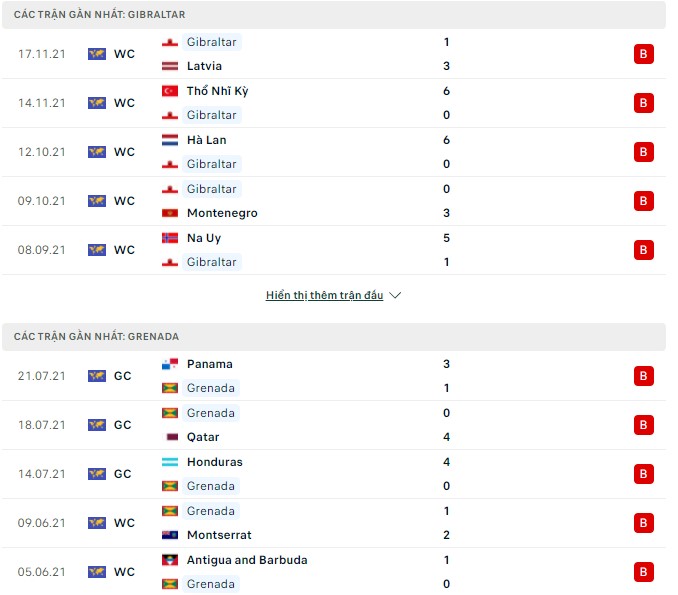Open the highlighted Gibraltar team in 14.11.21 match
This screenshot has width=678, height=595.
pyautogui.click(x=211, y=115)
